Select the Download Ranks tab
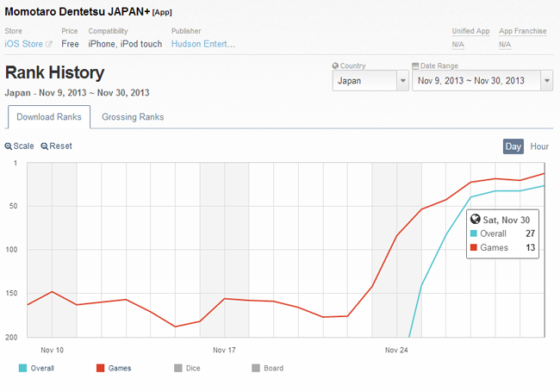 pos(49,117)
